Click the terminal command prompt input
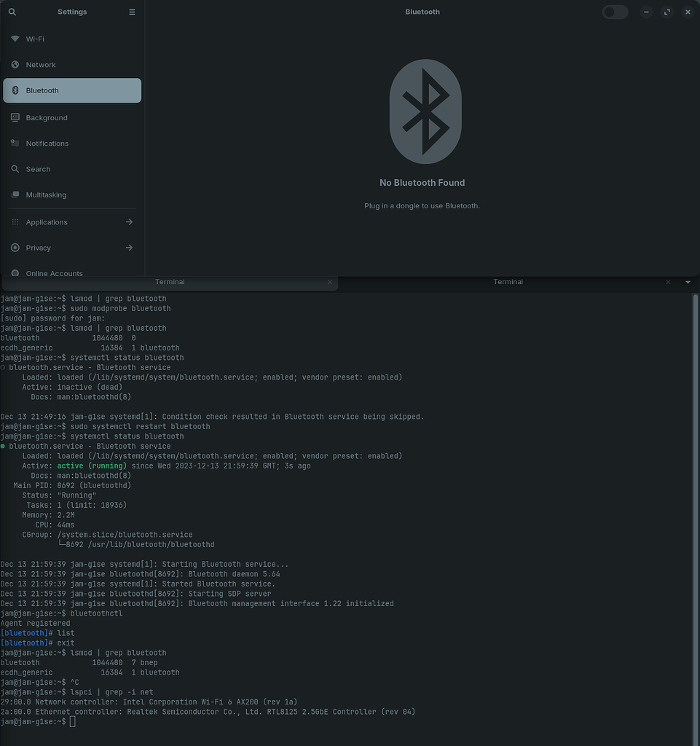This screenshot has width=700, height=746. (72, 721)
